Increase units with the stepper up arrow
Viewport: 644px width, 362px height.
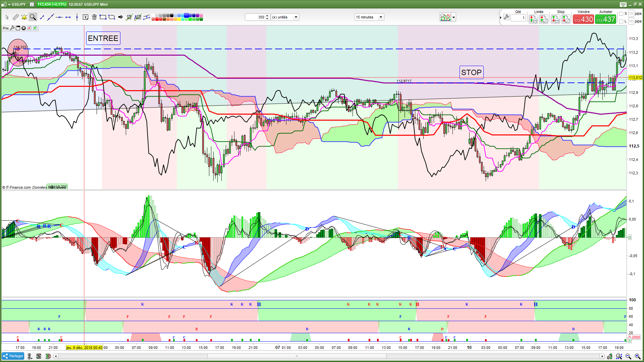pyautogui.click(x=267, y=16)
